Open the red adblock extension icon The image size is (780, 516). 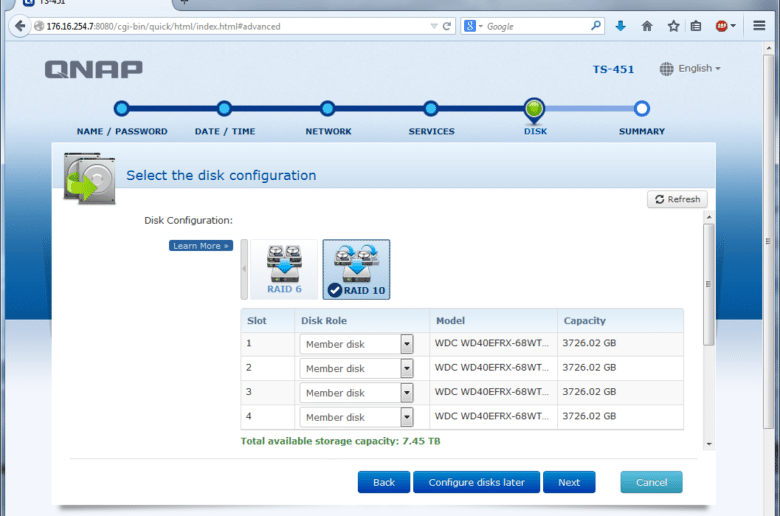tap(721, 26)
